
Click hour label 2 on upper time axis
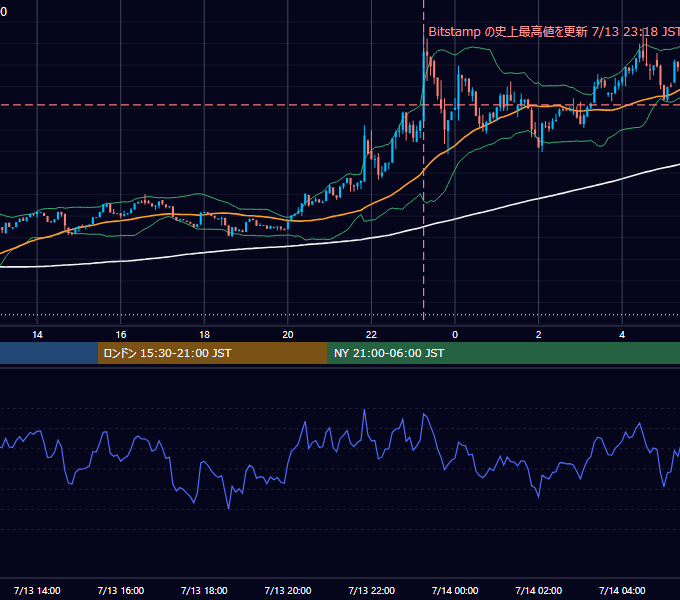pos(539,335)
